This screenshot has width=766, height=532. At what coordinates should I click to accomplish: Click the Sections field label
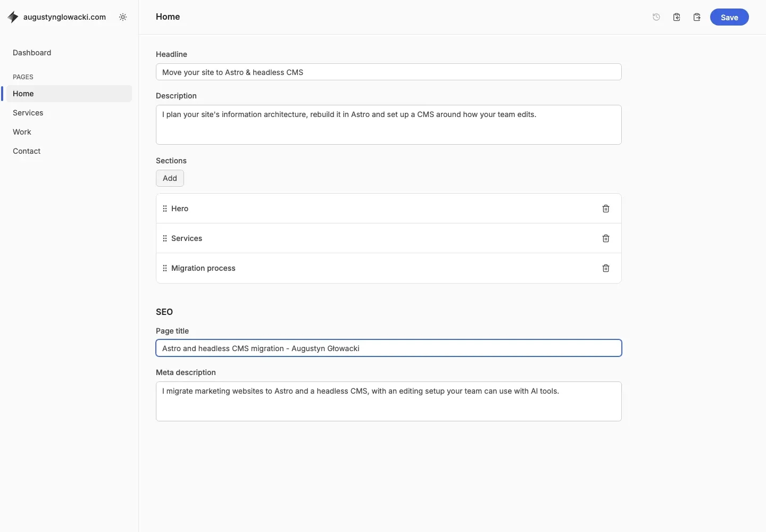coord(171,161)
